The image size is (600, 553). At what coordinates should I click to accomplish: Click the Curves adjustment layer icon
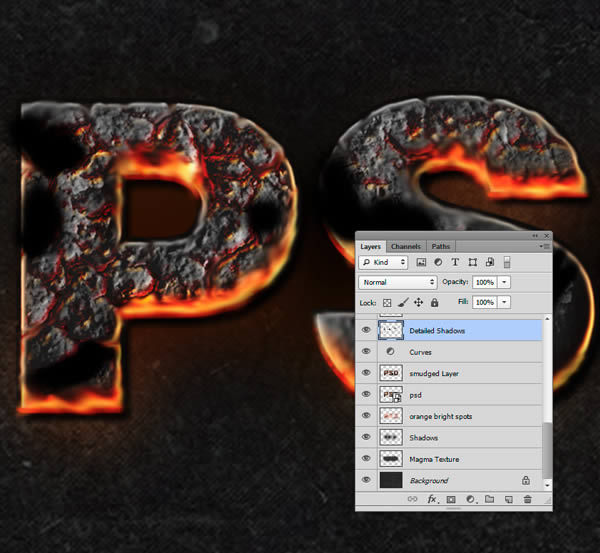click(390, 351)
